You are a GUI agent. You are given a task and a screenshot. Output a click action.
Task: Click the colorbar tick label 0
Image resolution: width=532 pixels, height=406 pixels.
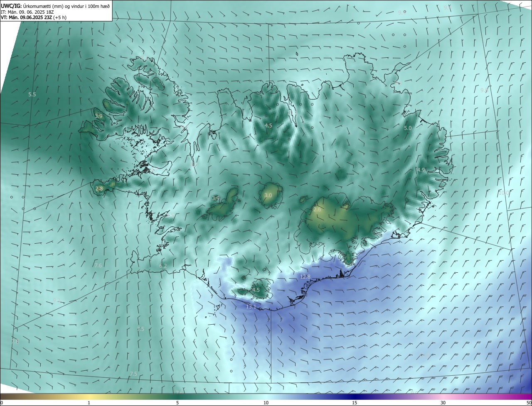pos(2,403)
